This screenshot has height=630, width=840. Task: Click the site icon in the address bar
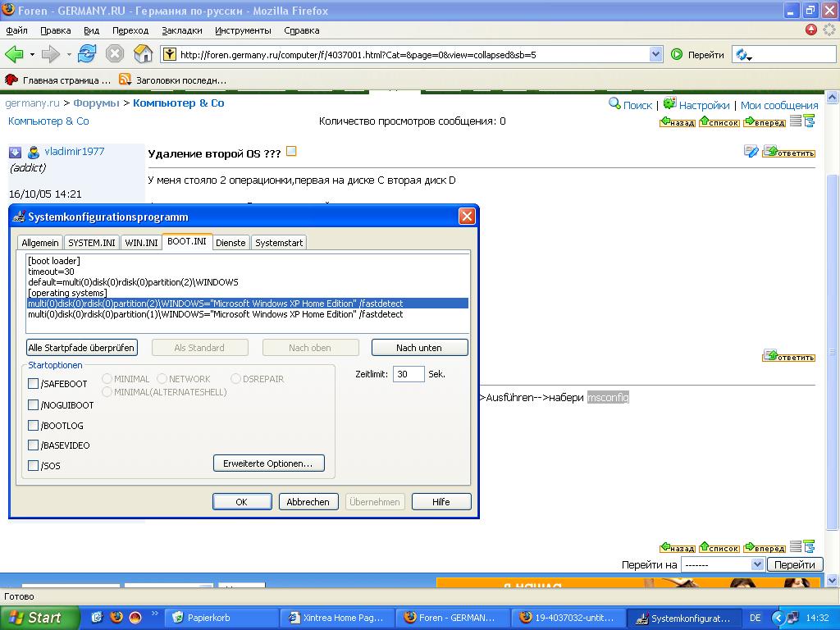(169, 54)
